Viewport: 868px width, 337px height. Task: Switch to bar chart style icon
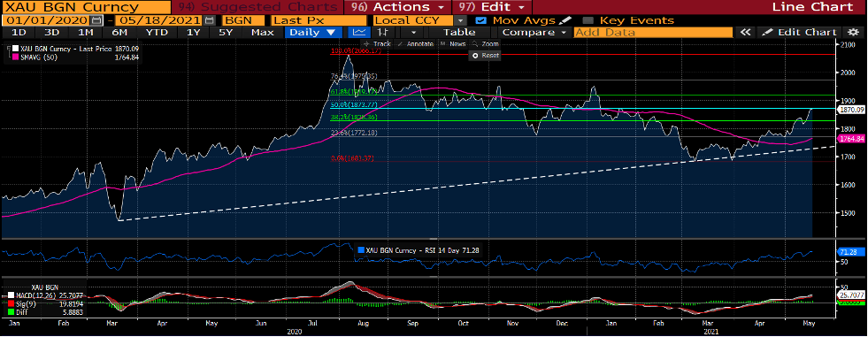(381, 32)
